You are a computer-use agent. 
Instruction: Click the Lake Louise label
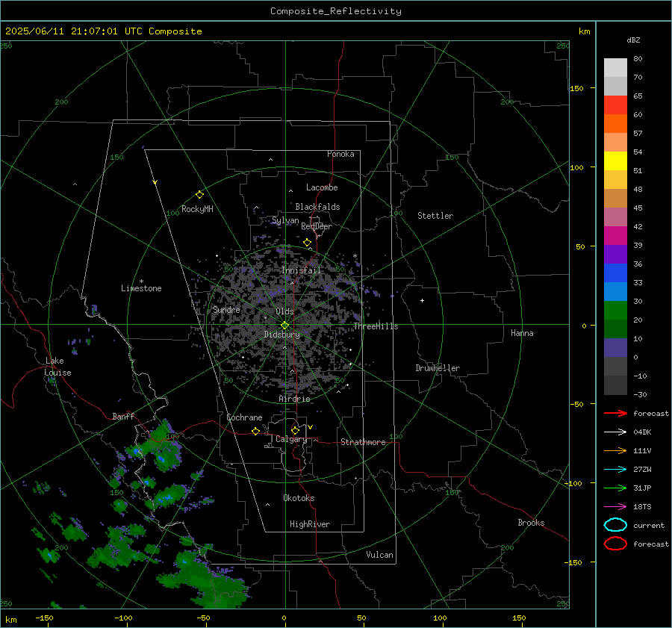(x=57, y=367)
